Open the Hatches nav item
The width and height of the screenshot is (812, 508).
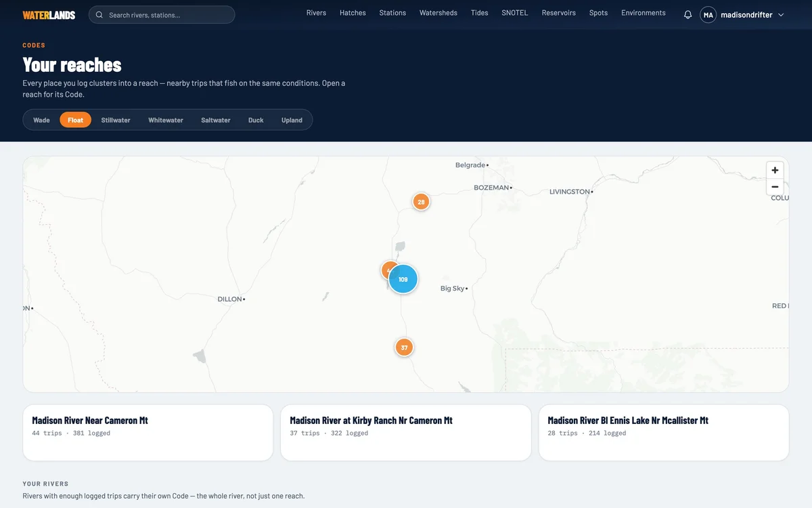[353, 13]
